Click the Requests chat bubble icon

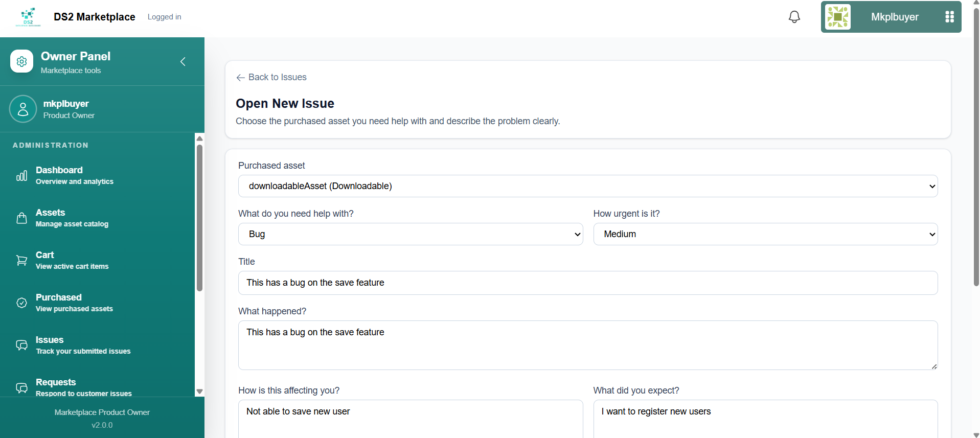[21, 388]
